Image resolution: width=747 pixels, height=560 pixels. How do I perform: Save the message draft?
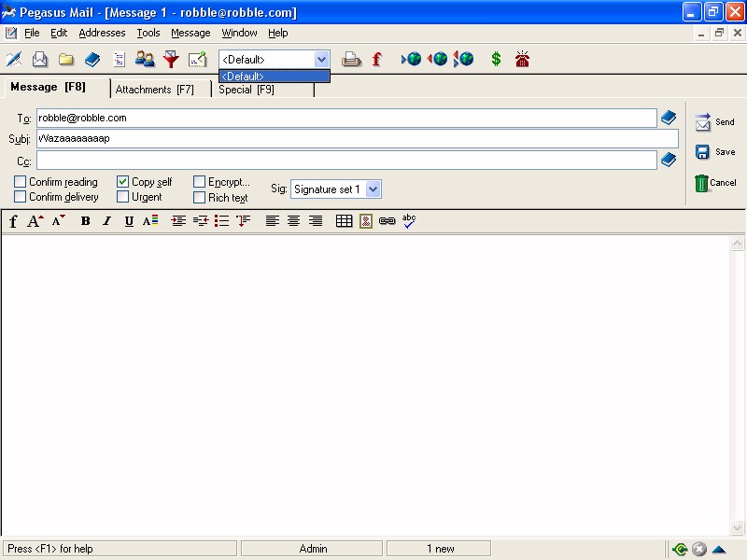(x=714, y=152)
